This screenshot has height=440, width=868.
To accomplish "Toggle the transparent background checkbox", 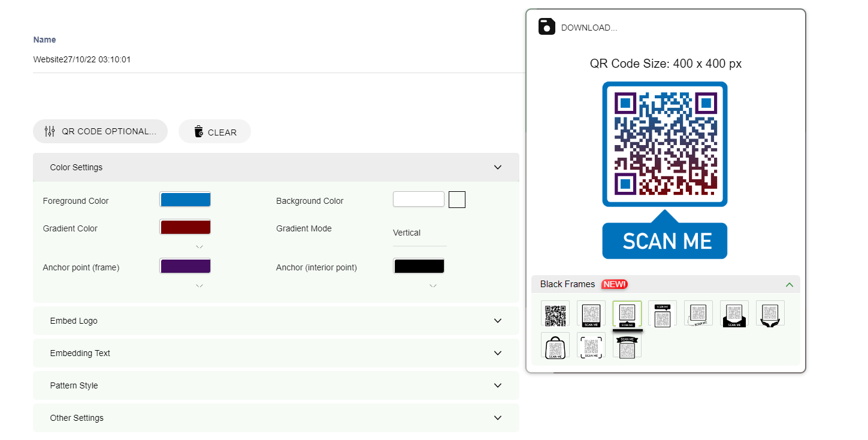I will (x=457, y=200).
